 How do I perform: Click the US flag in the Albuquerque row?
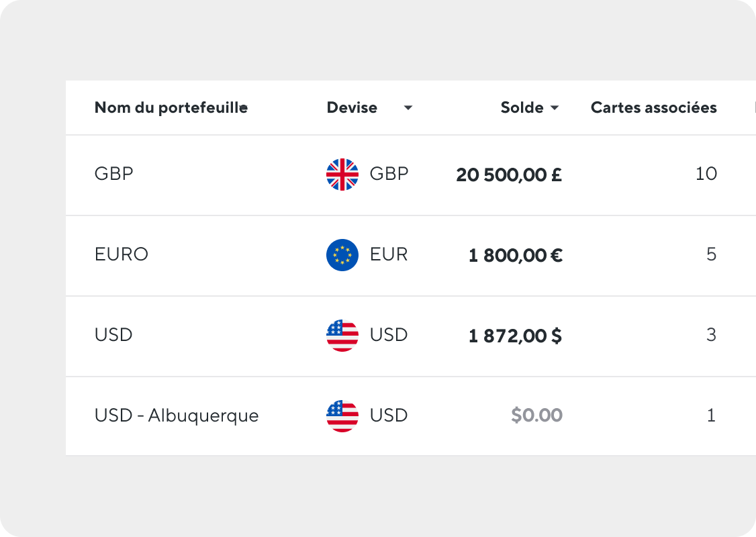coord(342,416)
